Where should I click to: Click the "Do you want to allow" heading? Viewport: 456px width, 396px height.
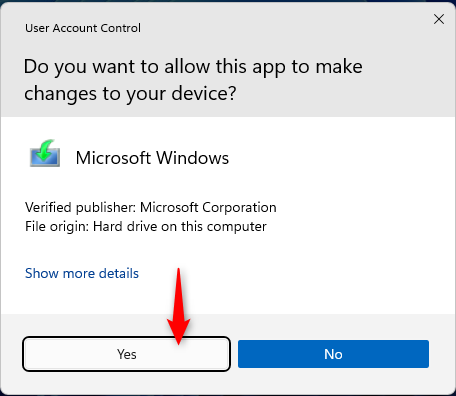[193, 80]
